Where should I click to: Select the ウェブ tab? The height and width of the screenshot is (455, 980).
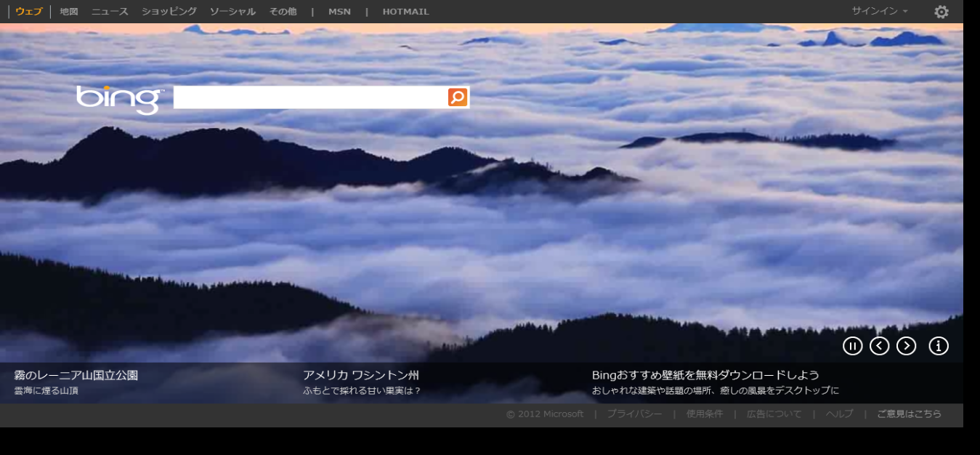(x=29, y=12)
